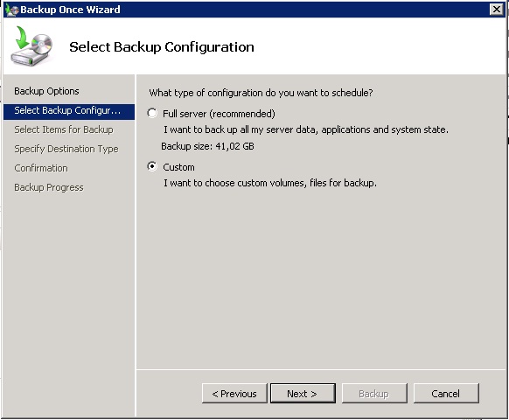This screenshot has width=509, height=420.
Task: Select the Full server radio button
Action: (152, 113)
